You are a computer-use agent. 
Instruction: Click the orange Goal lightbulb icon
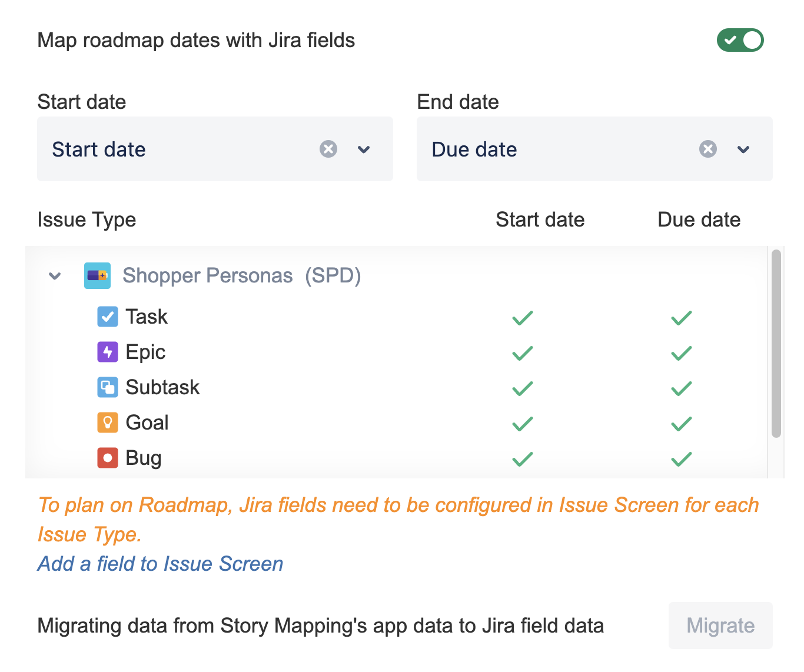pos(107,423)
